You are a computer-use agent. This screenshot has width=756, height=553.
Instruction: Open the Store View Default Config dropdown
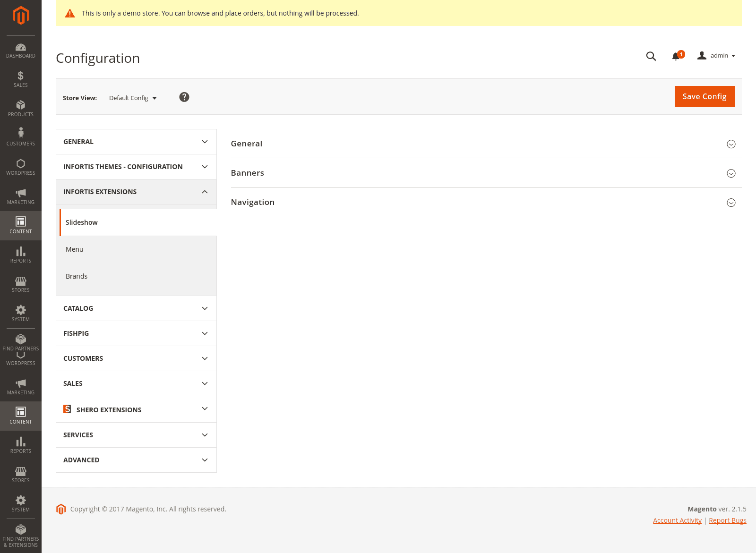tap(133, 98)
